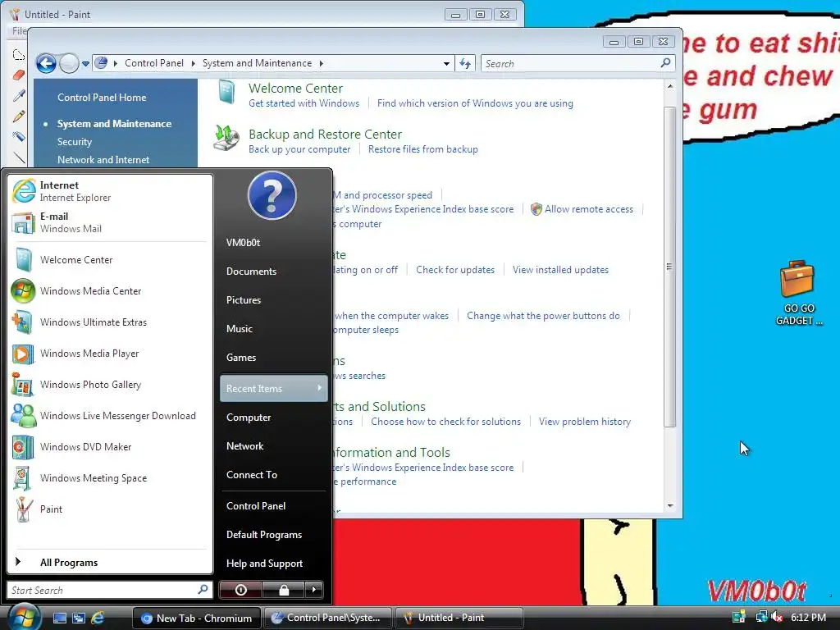The height and width of the screenshot is (630, 840).
Task: Click Change what the power buttons do
Action: (x=543, y=316)
